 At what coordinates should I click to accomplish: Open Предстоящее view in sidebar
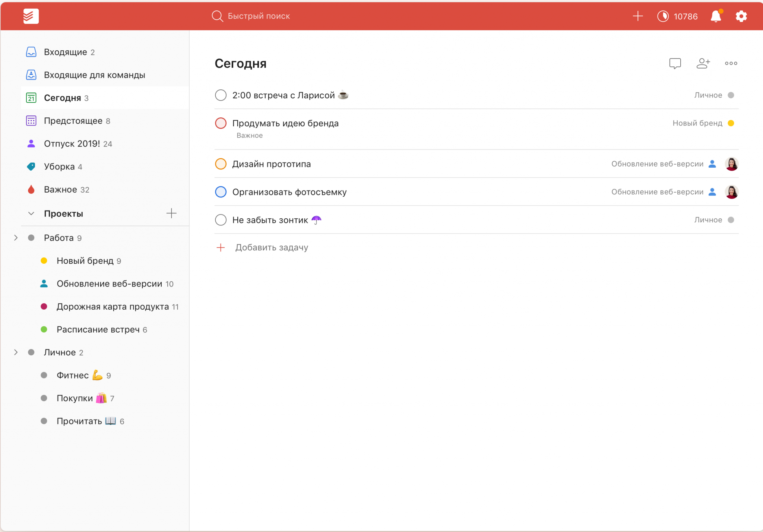[73, 121]
